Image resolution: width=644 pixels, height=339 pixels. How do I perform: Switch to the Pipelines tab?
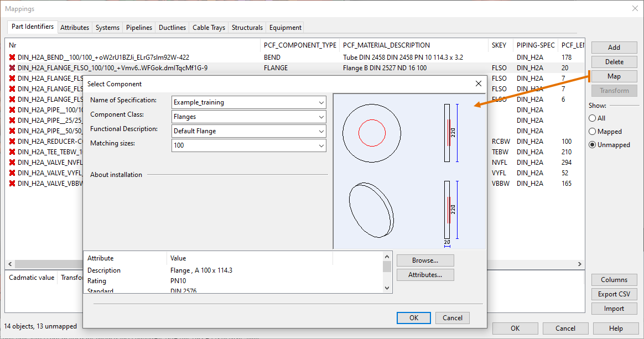point(139,28)
